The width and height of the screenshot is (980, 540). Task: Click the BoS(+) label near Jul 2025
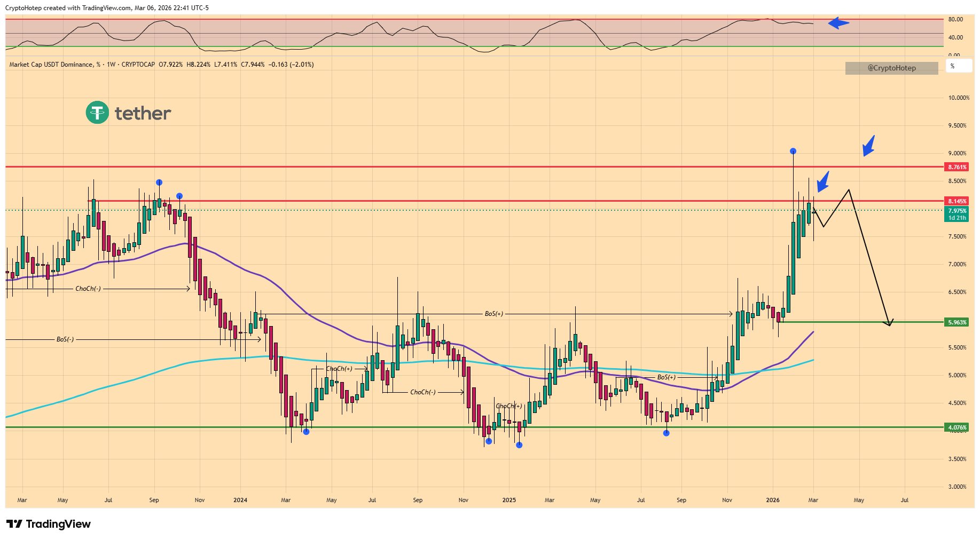click(x=667, y=377)
